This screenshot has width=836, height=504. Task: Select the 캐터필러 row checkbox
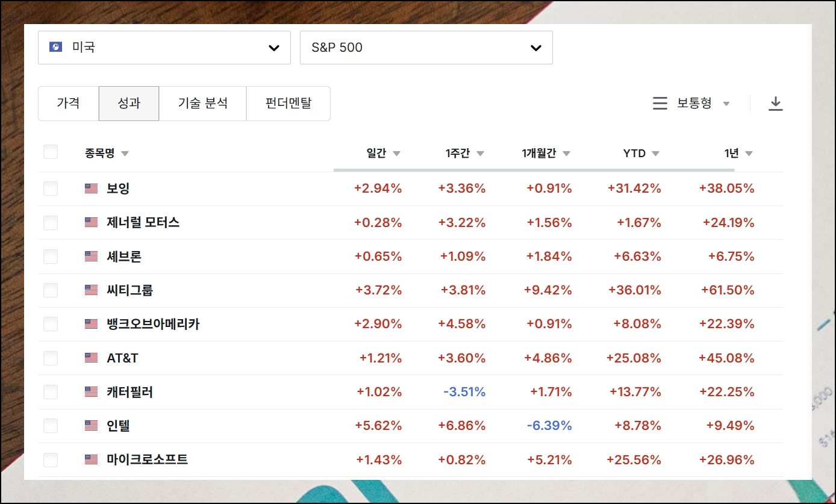click(x=51, y=392)
